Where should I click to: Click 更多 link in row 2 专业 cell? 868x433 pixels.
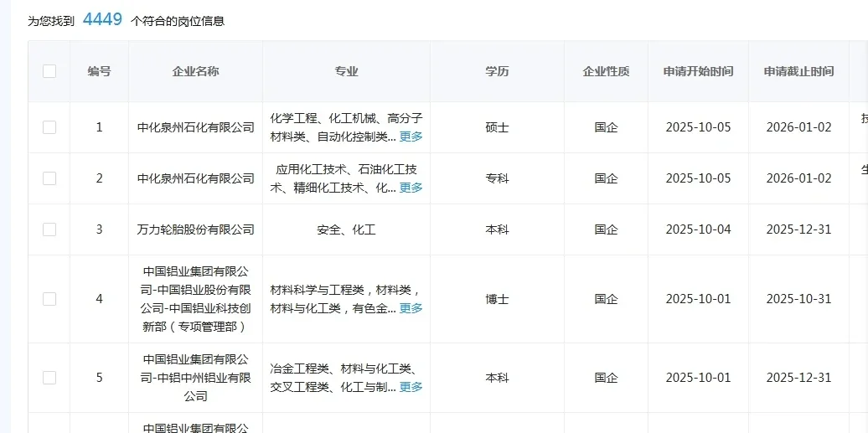point(411,188)
